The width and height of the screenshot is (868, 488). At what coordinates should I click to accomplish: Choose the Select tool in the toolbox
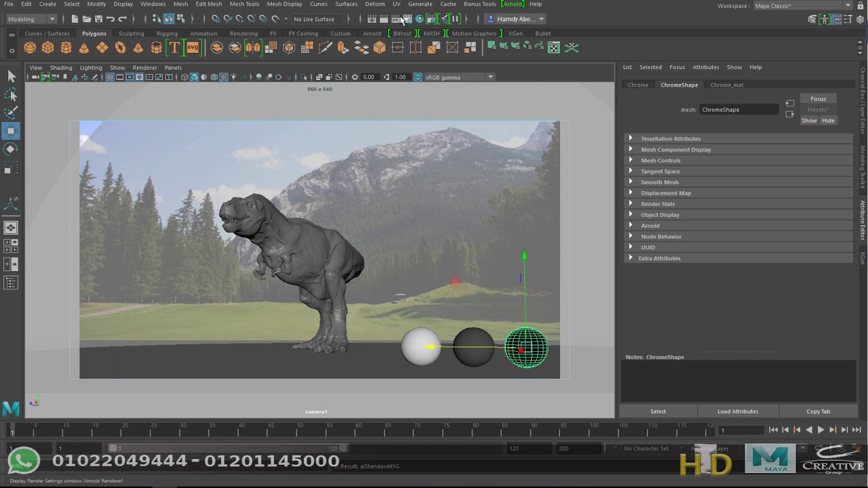11,77
